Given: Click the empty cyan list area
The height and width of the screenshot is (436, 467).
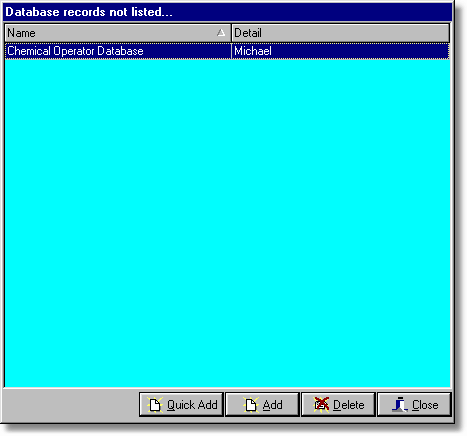Looking at the screenshot, I should pyautogui.click(x=227, y=223).
